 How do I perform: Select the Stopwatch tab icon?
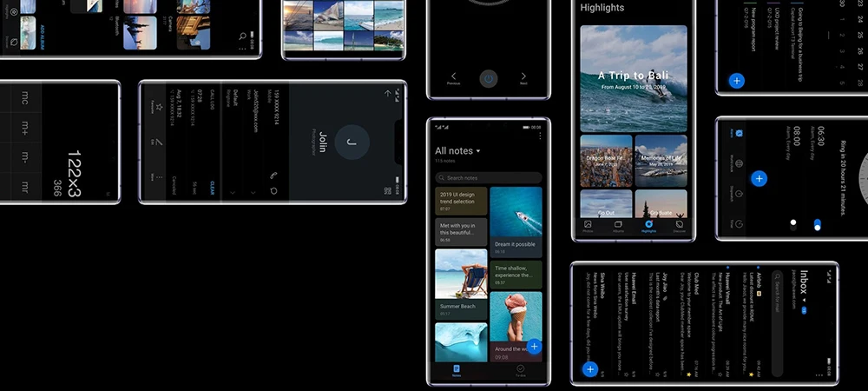pos(739,194)
